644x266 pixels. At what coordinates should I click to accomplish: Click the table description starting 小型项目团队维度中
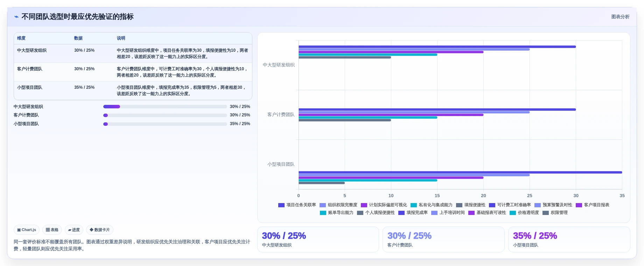click(x=182, y=91)
